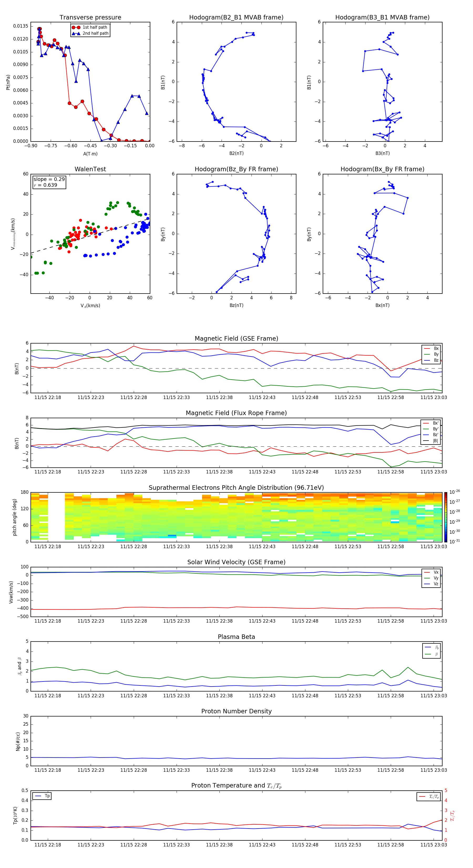The width and height of the screenshot is (473, 868).
Task: Click the "V_A(km/s)" x-axis label
Action: pyautogui.click(x=90, y=306)
